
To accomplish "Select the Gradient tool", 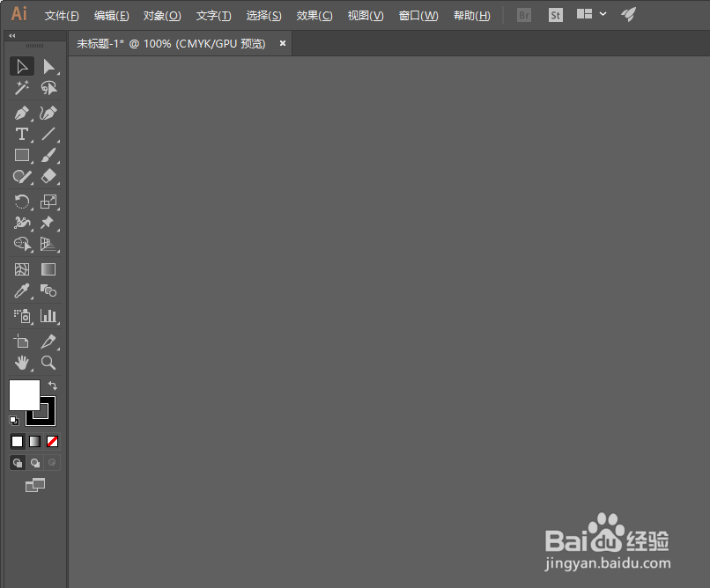I will click(48, 269).
